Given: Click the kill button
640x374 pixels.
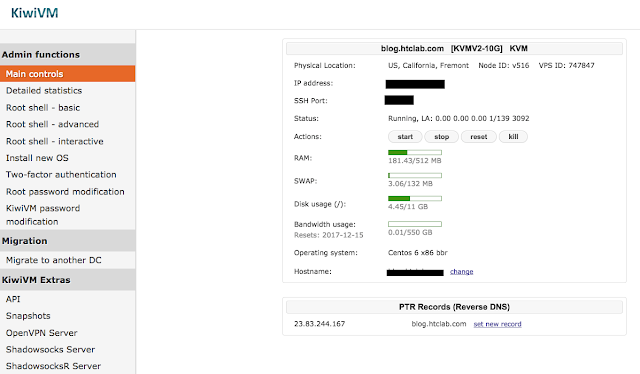Looking at the screenshot, I should (513, 137).
